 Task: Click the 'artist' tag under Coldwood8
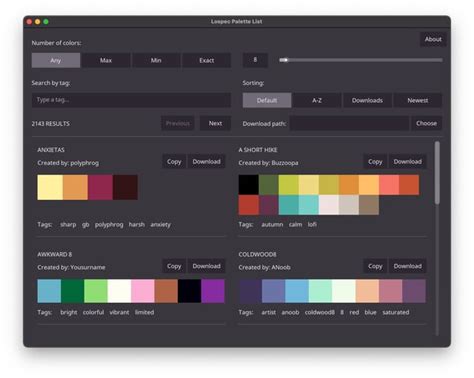pos(268,312)
